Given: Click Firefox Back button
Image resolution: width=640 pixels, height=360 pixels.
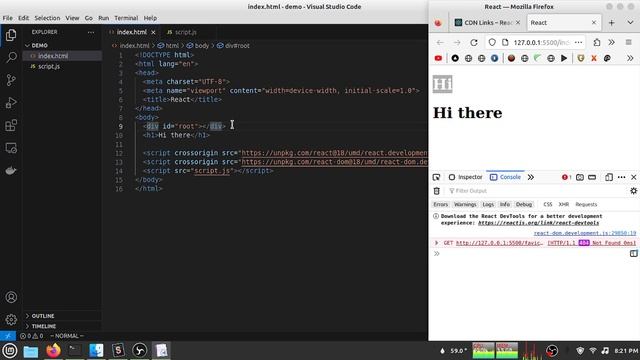Looking at the screenshot, I should (440, 42).
